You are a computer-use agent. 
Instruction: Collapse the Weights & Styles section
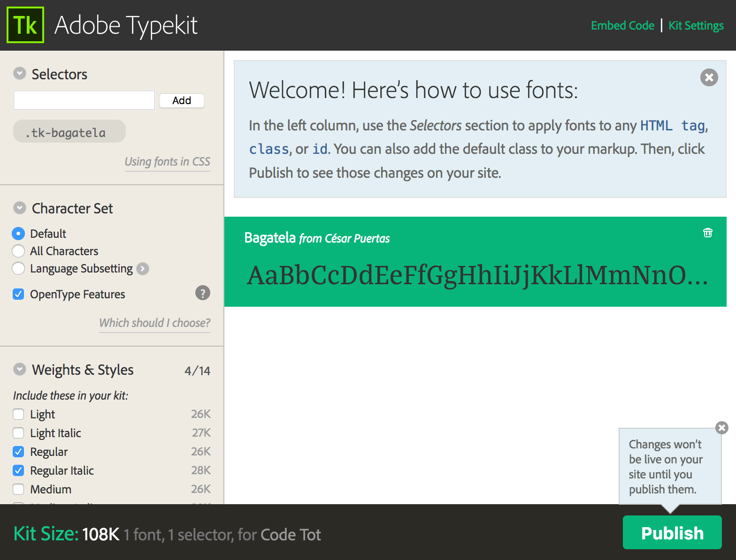[20, 369]
